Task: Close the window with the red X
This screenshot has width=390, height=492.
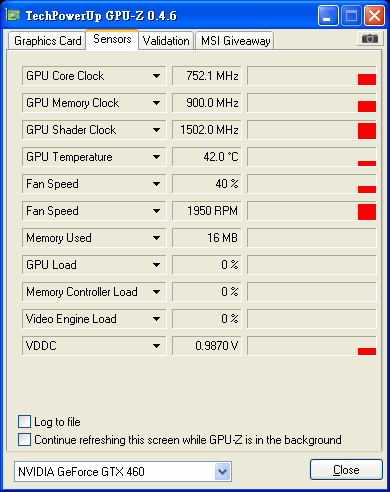Action: coord(374,16)
